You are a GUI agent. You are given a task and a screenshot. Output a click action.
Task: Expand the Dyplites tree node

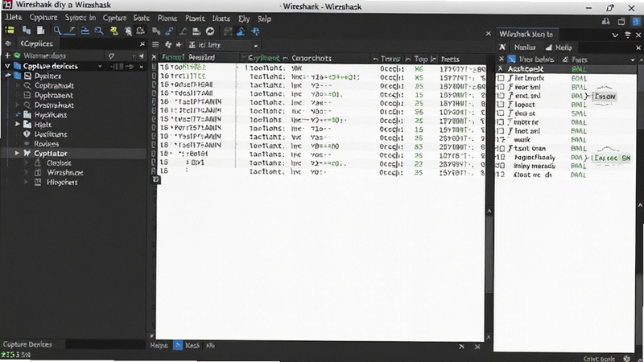(8, 76)
